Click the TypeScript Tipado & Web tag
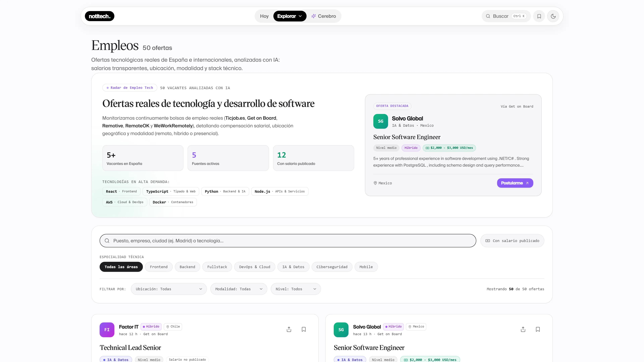 [171, 191]
